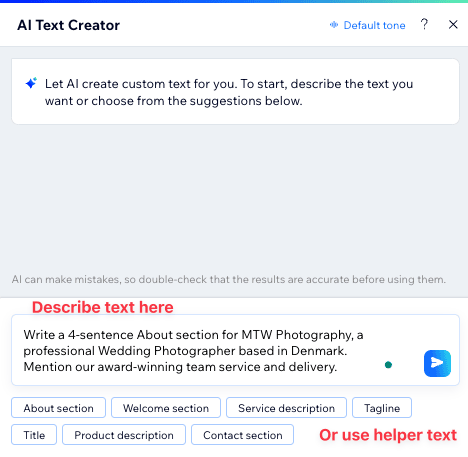Image resolution: width=468 pixels, height=457 pixels.
Task: Select the Welcome section suggestion chip
Action: (x=166, y=408)
